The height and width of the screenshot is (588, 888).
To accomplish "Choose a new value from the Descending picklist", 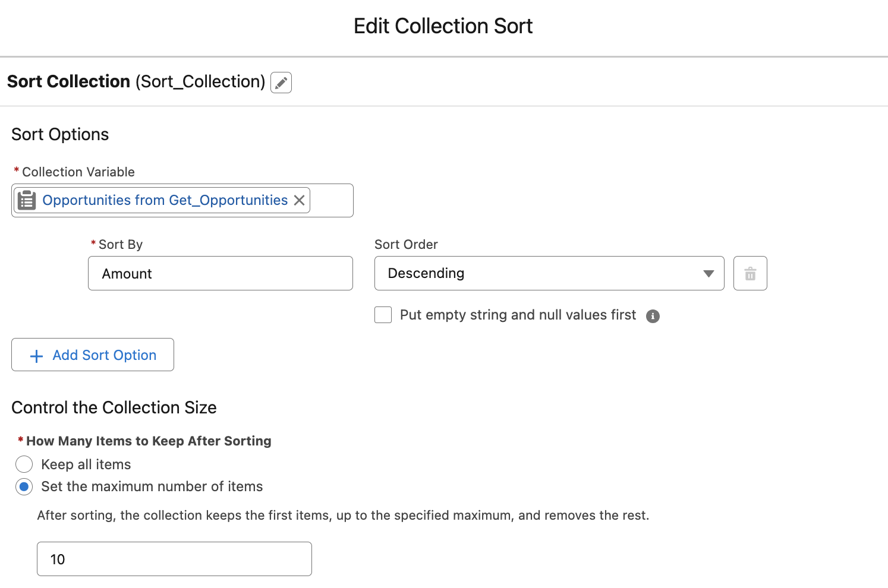I will pyautogui.click(x=548, y=273).
